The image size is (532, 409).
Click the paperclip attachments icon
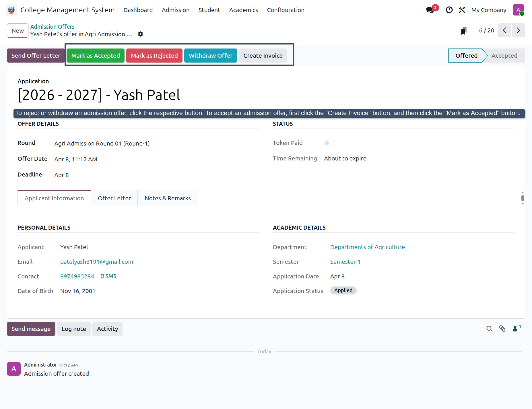coord(502,329)
